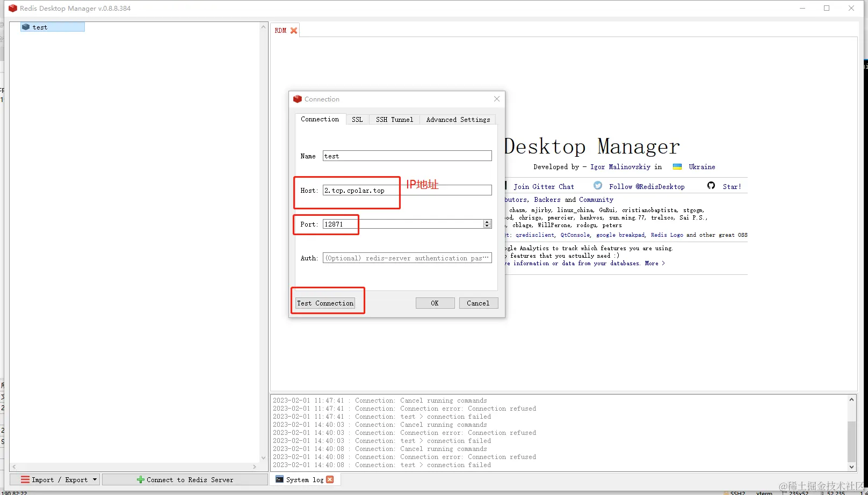The width and height of the screenshot is (868, 495).
Task: Click the System log terminal icon
Action: coord(279,479)
